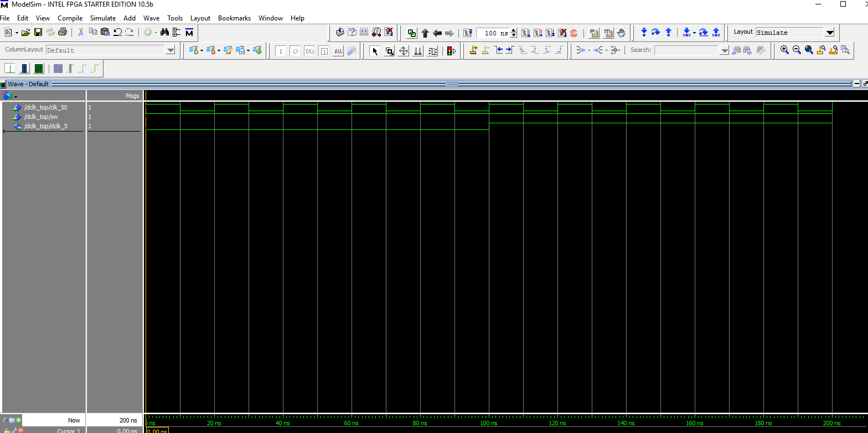Click the Zoom Out magnifier icon

pos(797,50)
